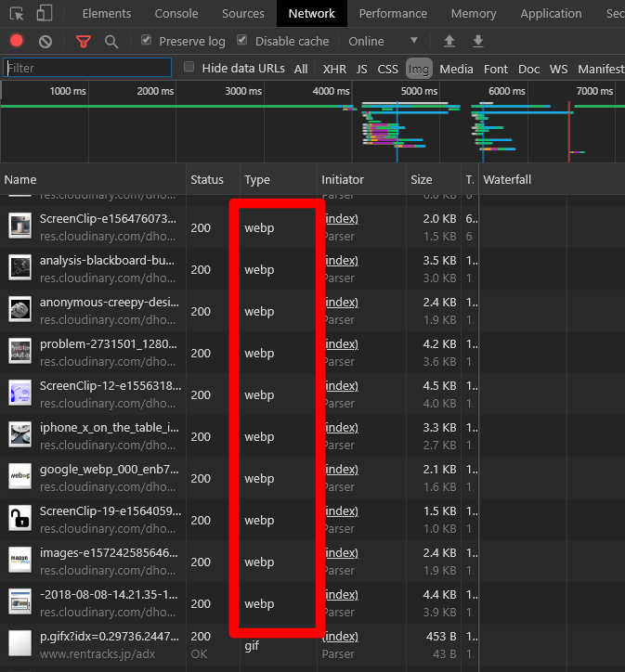This screenshot has width=625, height=672.
Task: Open the Online throttling dropdown
Action: [383, 41]
